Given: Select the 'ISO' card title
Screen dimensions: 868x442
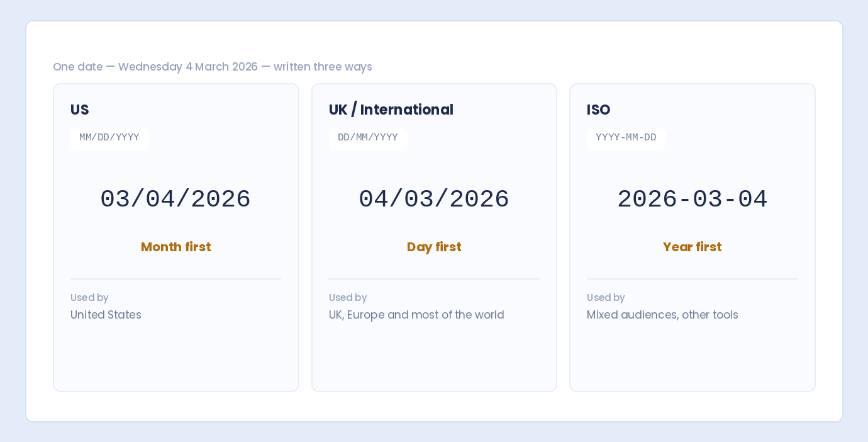Looking at the screenshot, I should click(598, 110).
